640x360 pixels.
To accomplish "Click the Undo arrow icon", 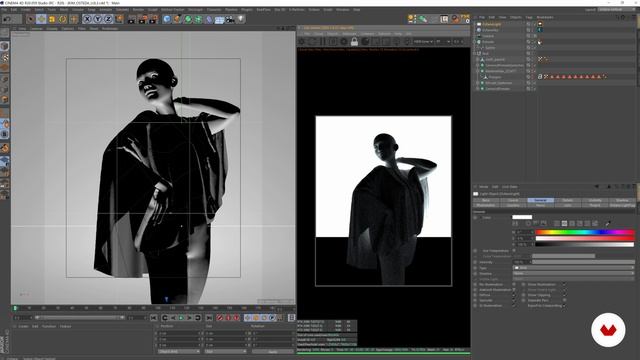I will [7, 19].
